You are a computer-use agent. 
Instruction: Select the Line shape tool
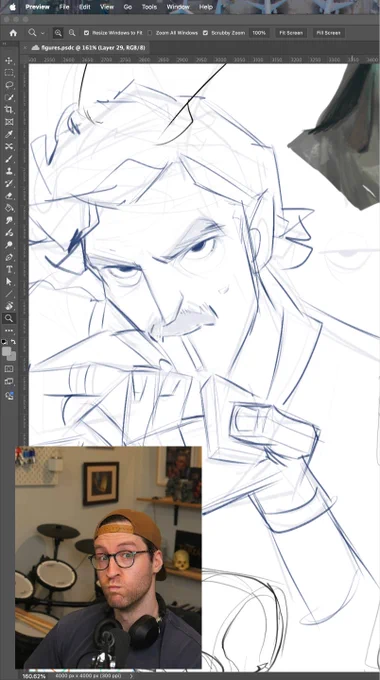9,294
